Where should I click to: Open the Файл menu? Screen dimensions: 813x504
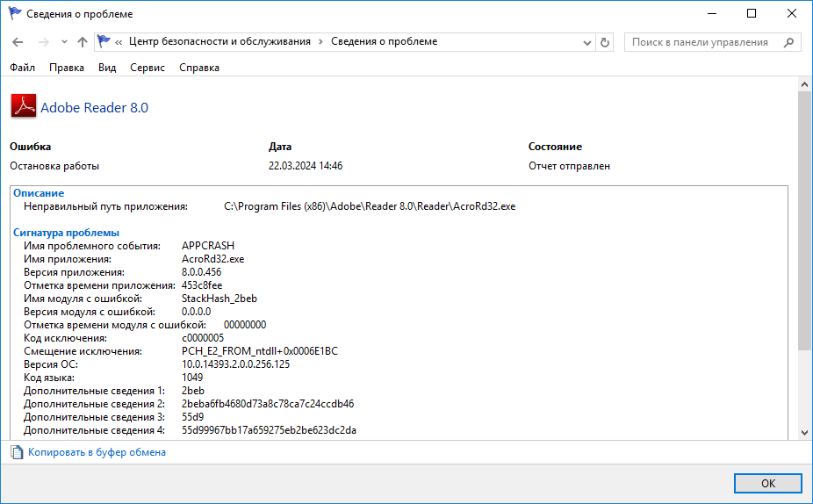pos(23,68)
